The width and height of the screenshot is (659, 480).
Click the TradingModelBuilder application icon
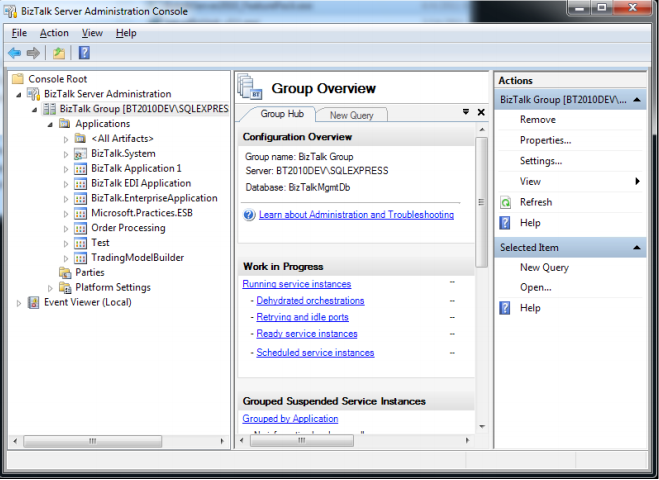tap(80, 258)
